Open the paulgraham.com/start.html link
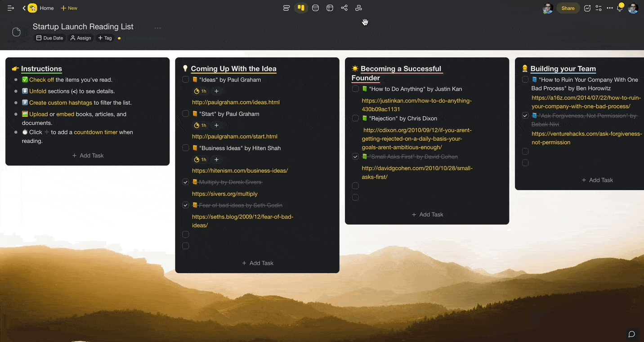Image resolution: width=644 pixels, height=342 pixels. click(x=234, y=136)
